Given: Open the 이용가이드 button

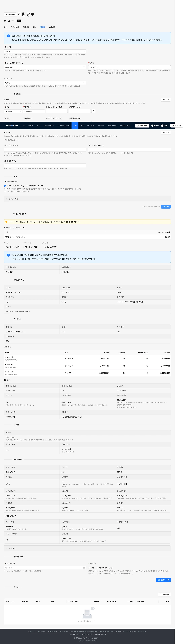Looking at the screenshot, I should 142,125.
